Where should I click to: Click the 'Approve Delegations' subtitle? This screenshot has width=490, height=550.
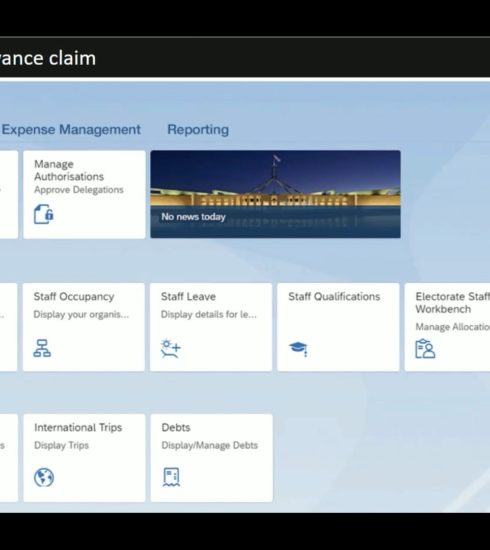[79, 190]
